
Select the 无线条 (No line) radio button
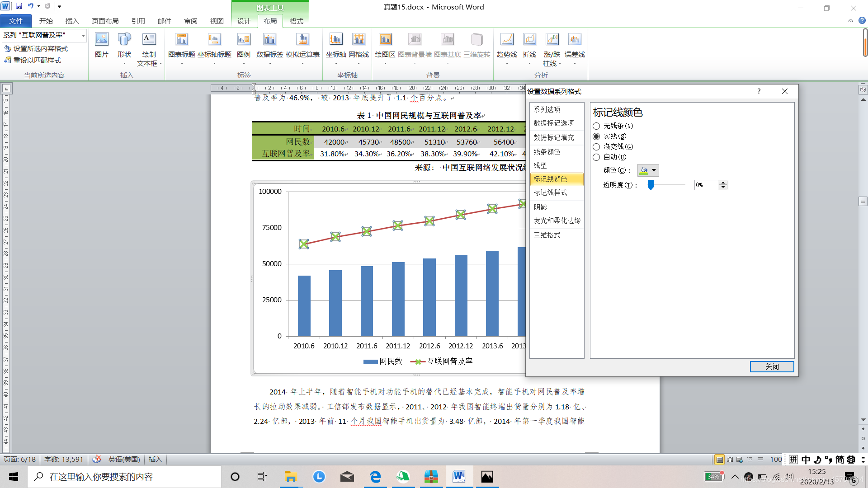[x=596, y=126]
